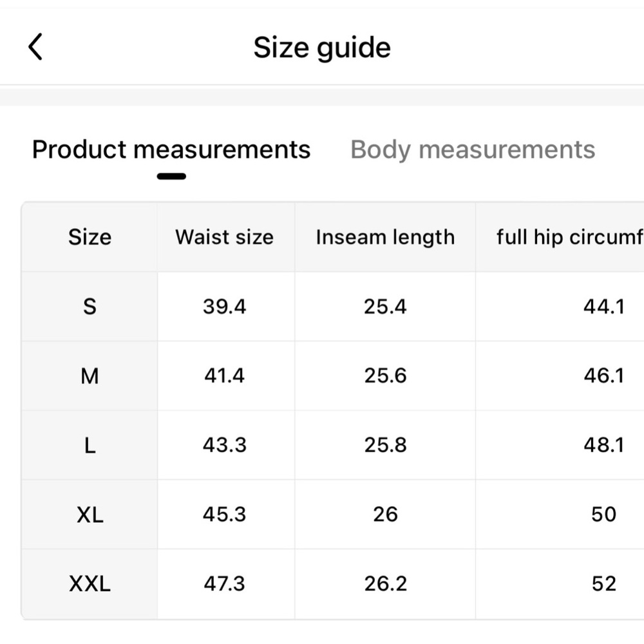644x644 pixels.
Task: Click hip value 44.1 for size S
Action: pos(604,307)
